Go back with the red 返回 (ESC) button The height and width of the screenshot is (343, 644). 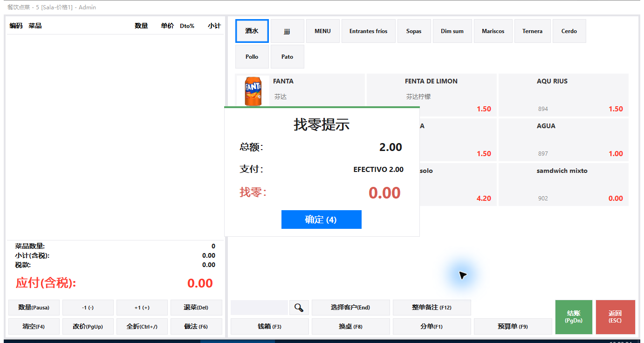(616, 317)
